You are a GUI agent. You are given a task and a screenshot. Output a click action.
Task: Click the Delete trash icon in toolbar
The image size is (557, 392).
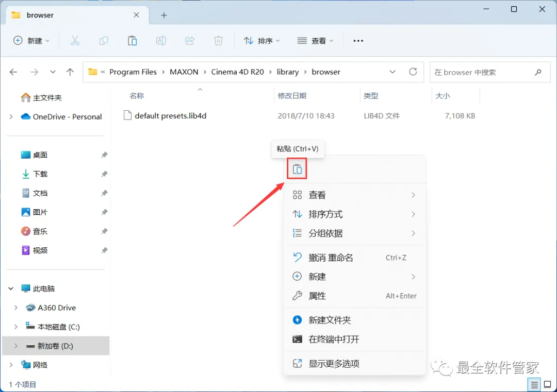coord(218,41)
